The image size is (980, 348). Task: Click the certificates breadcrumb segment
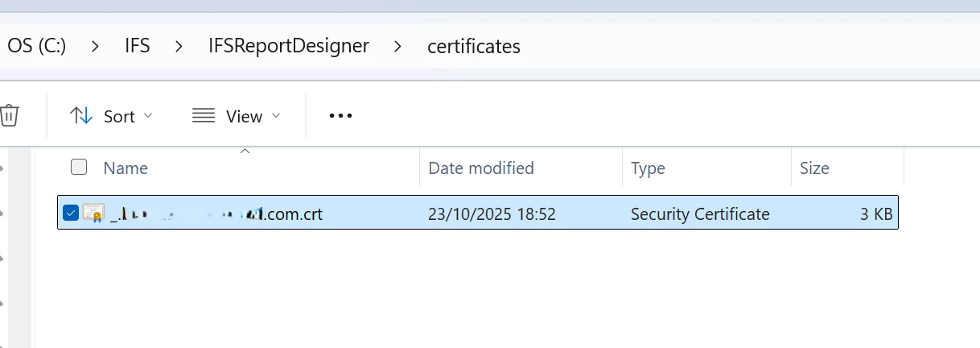(x=474, y=46)
